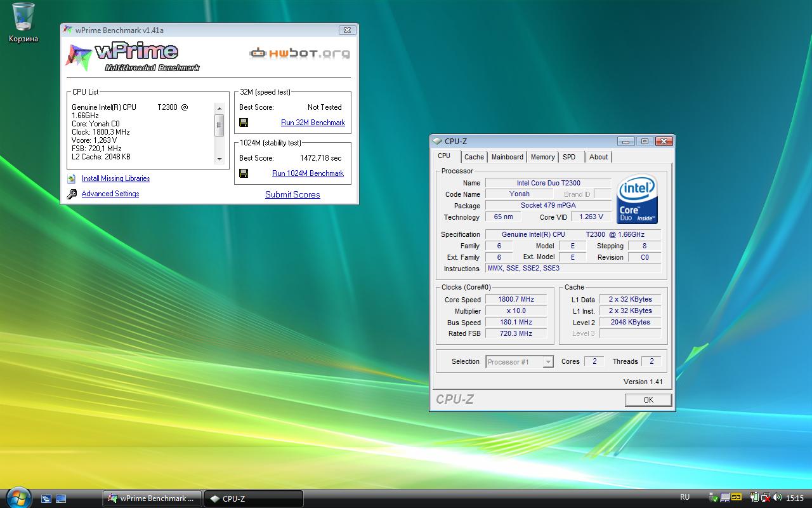Image resolution: width=812 pixels, height=508 pixels.
Task: Click Run 1024M Benchmark link
Action: coord(308,173)
